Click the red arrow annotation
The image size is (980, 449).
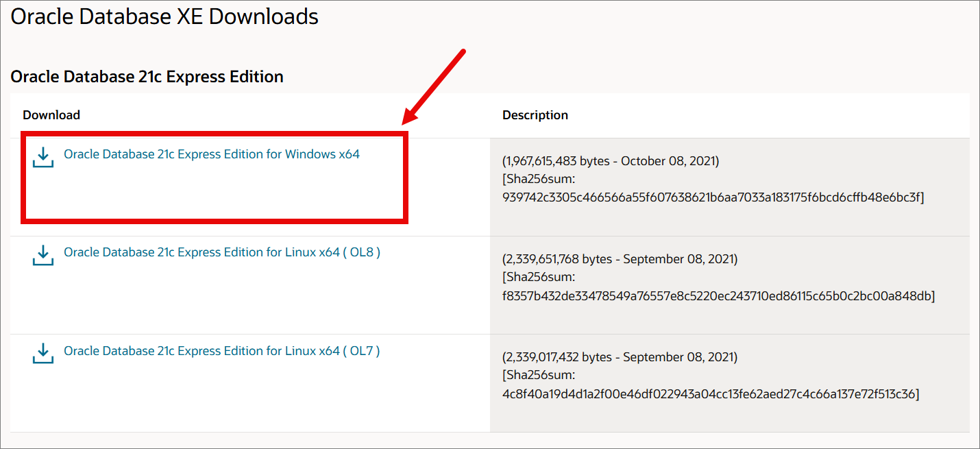tap(434, 88)
